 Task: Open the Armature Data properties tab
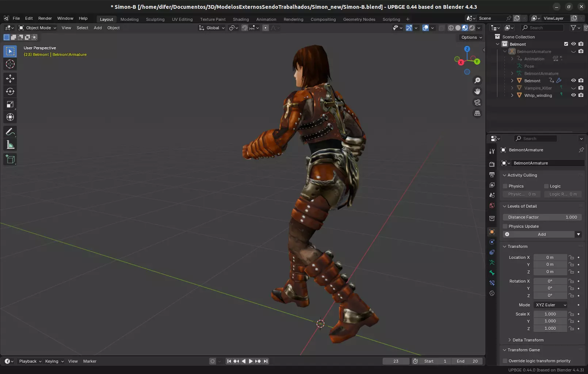[492, 262]
